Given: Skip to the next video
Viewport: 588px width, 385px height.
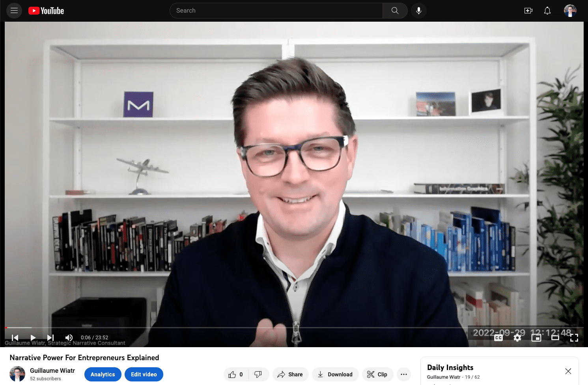Looking at the screenshot, I should click(x=50, y=337).
